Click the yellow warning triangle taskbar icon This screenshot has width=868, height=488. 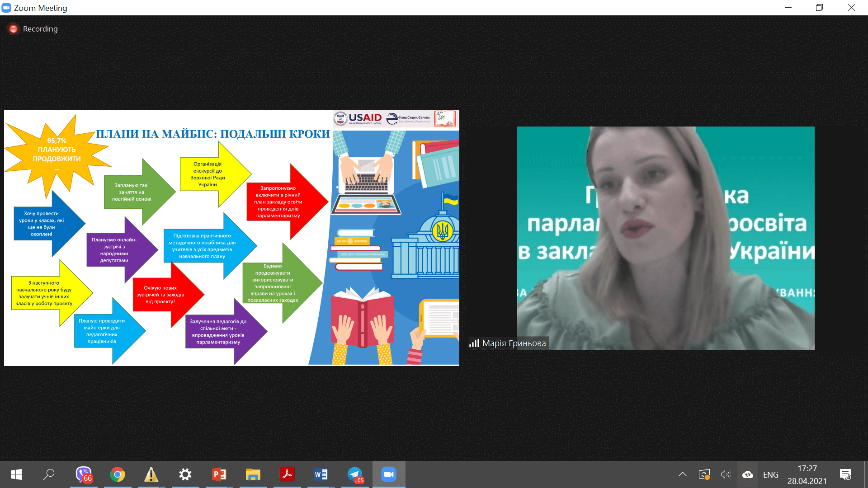tap(151, 474)
